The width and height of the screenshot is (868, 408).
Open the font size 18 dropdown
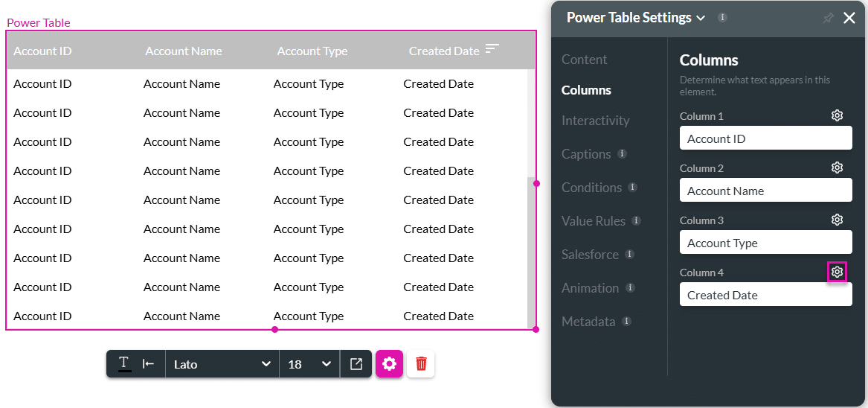click(x=309, y=364)
